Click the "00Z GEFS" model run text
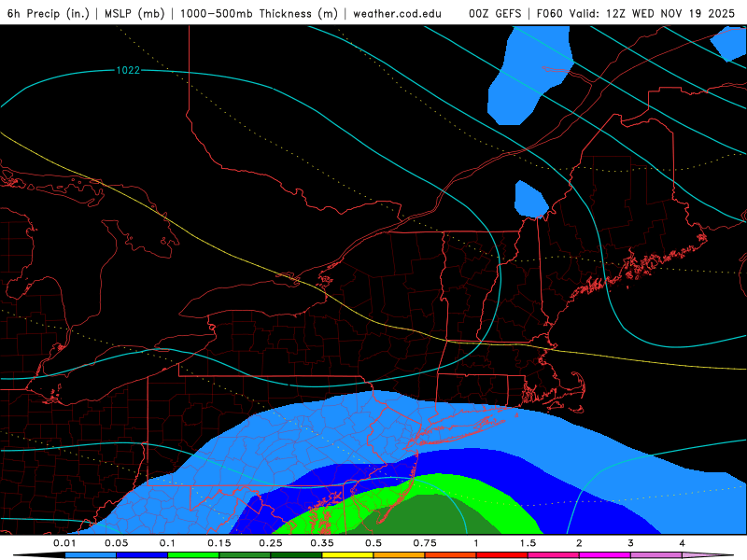 (495, 13)
